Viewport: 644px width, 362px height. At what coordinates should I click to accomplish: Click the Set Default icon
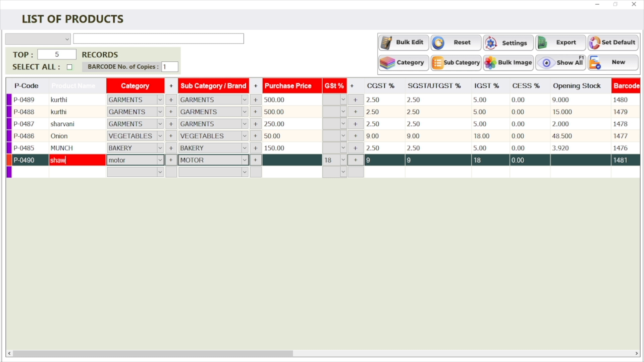coord(594,43)
